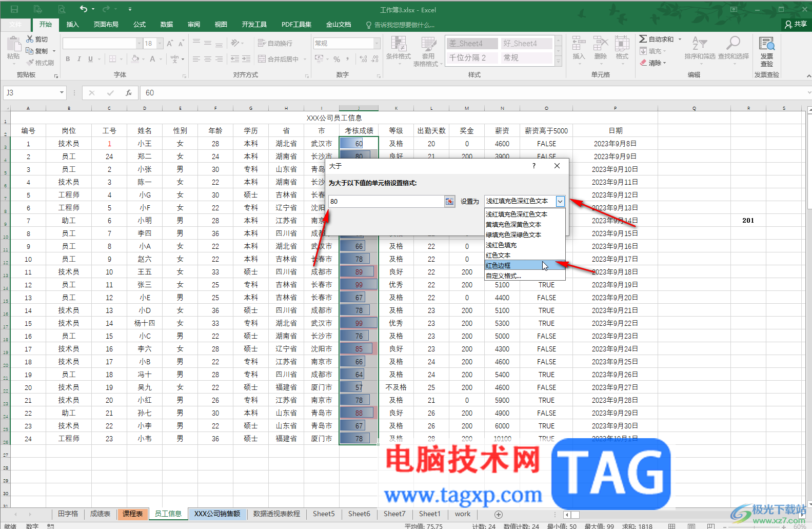The height and width of the screenshot is (529, 812).
Task: Expand the Copy dropdown arrow
Action: point(54,51)
